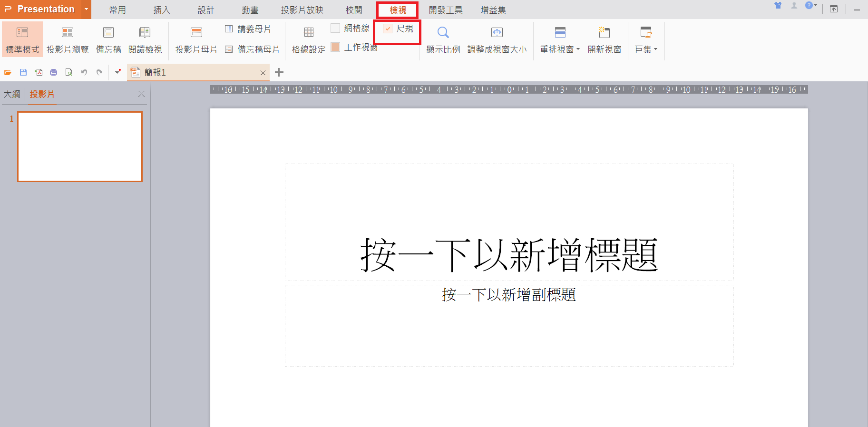Open the 設計 Design tab
This screenshot has height=427, width=868.
[x=206, y=10]
